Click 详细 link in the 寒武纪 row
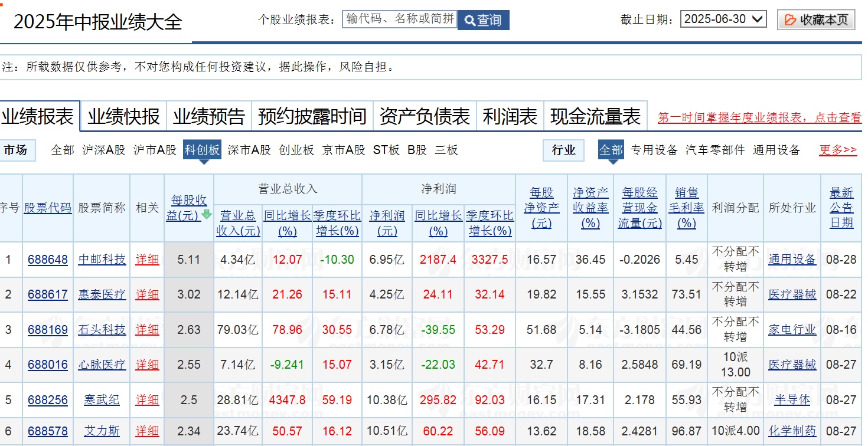 [148, 400]
